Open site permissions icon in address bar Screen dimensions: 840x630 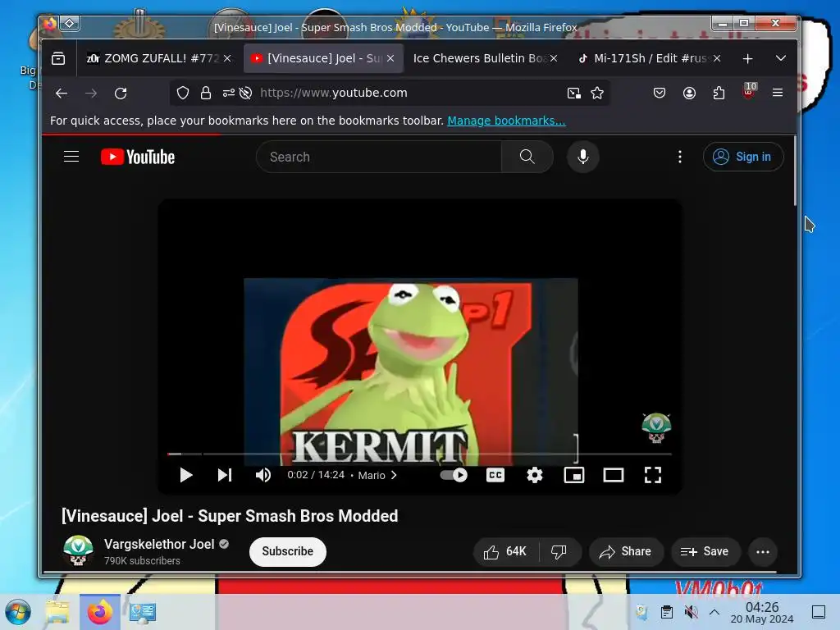(229, 94)
